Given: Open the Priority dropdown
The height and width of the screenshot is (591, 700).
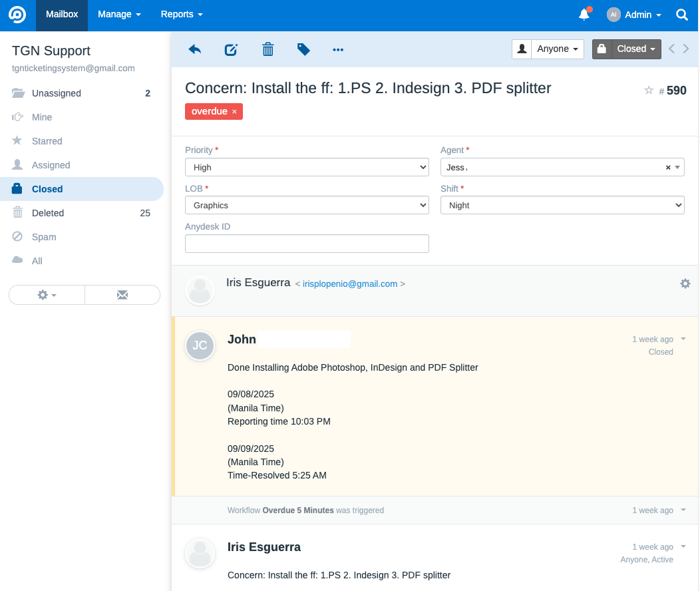Looking at the screenshot, I should click(x=307, y=168).
